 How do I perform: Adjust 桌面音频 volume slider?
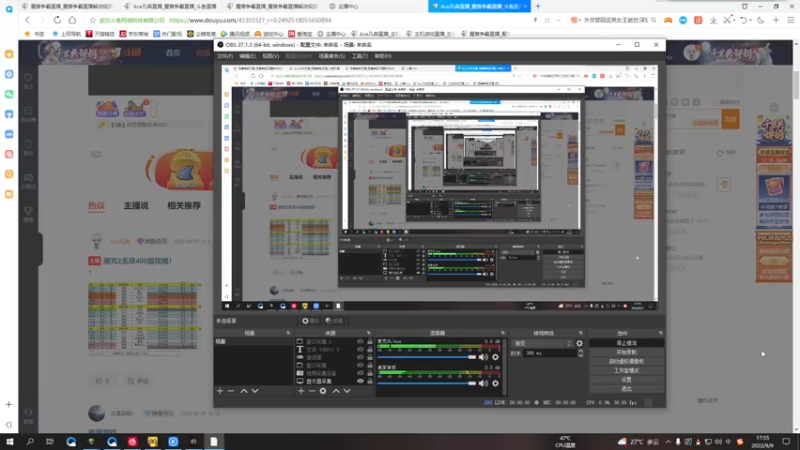coord(427,383)
